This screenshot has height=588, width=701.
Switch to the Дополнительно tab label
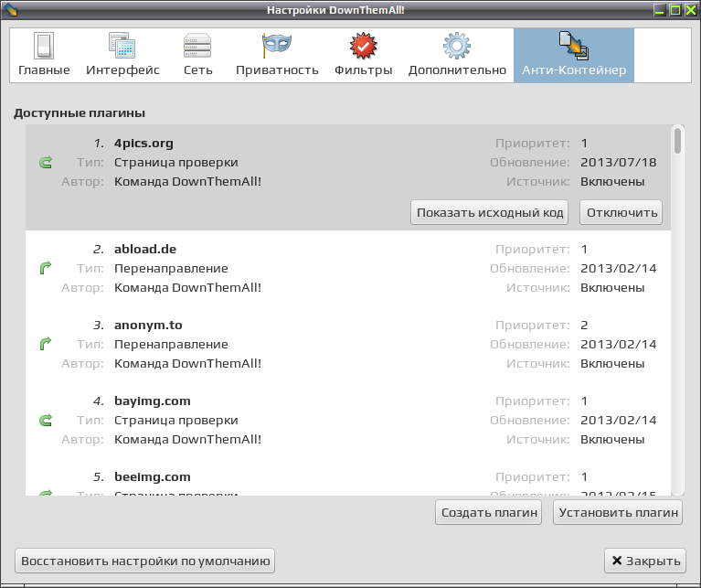coord(457,70)
